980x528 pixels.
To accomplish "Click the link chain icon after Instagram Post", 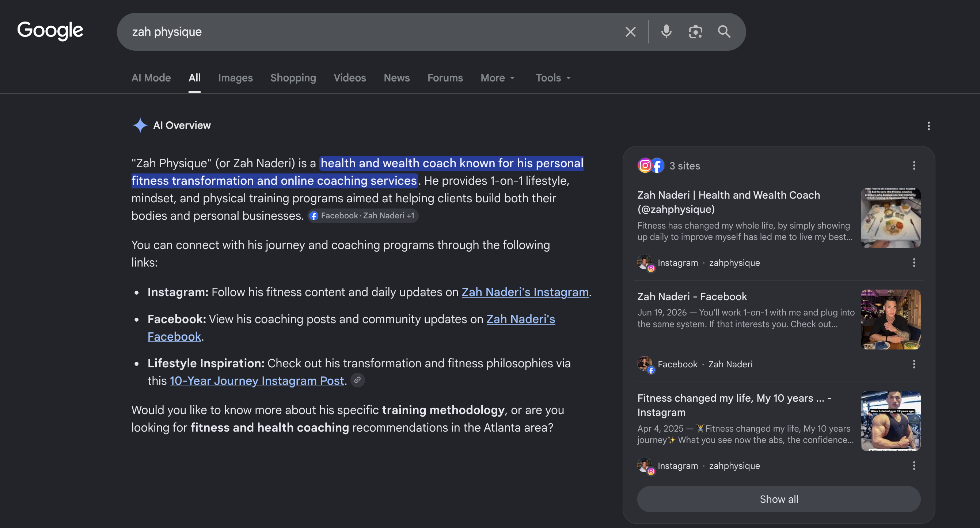I will 357,380.
